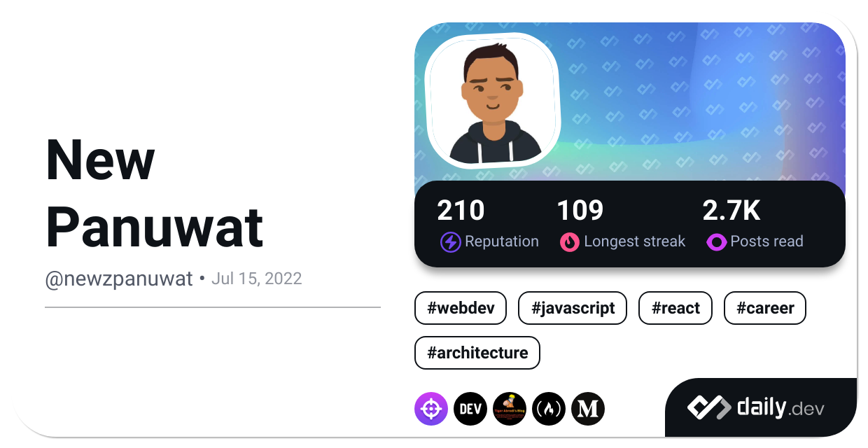
Task: Select the Tiger Abrodi's Blog icon
Action: (x=510, y=409)
